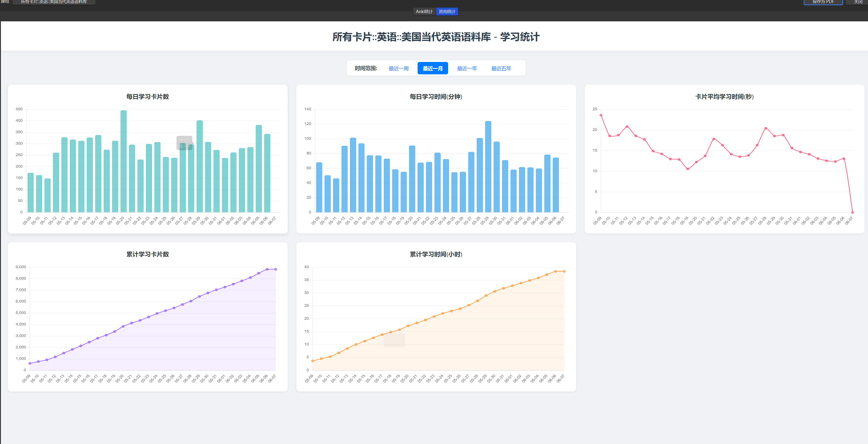Select 最近一年 time range

(467, 68)
